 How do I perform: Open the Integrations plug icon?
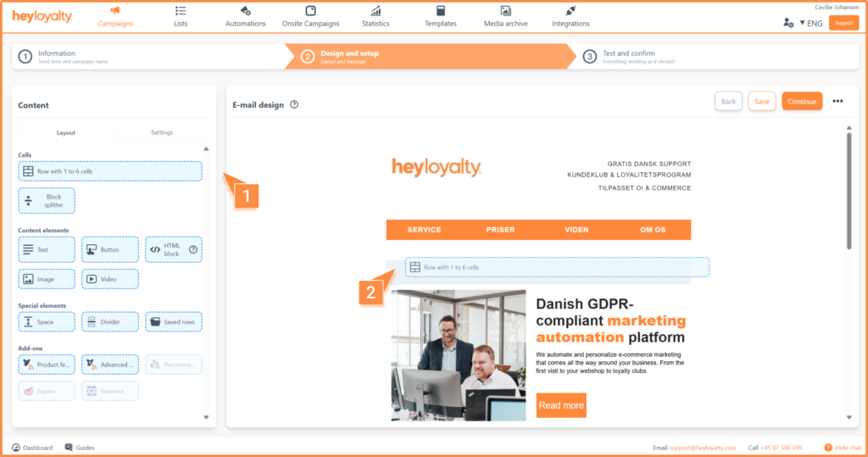click(x=570, y=11)
